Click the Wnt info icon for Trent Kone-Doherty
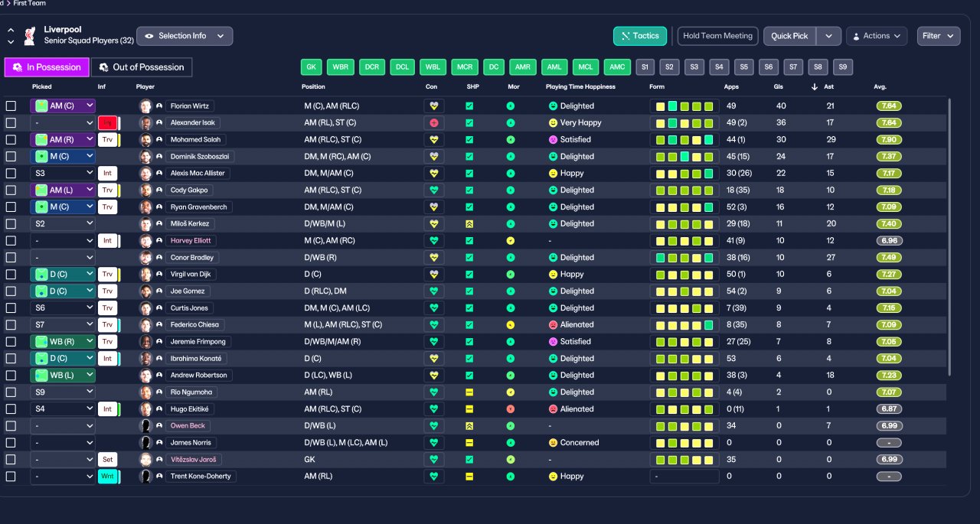Screen dimensions: 980x524 pos(107,476)
